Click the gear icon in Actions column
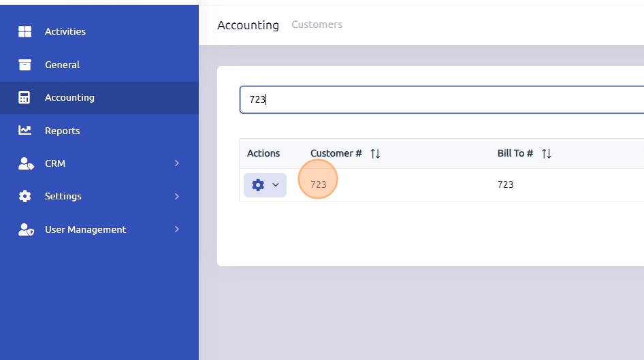Image resolution: width=644 pixels, height=360 pixels. (258, 185)
